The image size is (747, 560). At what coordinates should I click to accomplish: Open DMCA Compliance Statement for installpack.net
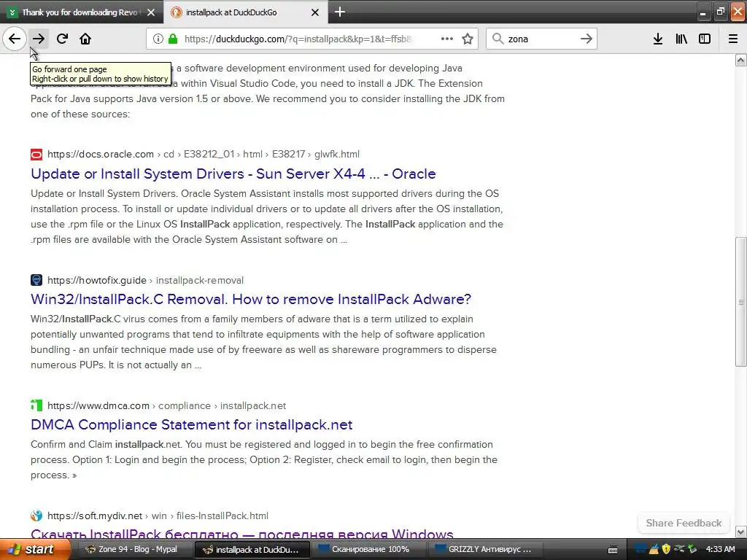[x=192, y=425]
